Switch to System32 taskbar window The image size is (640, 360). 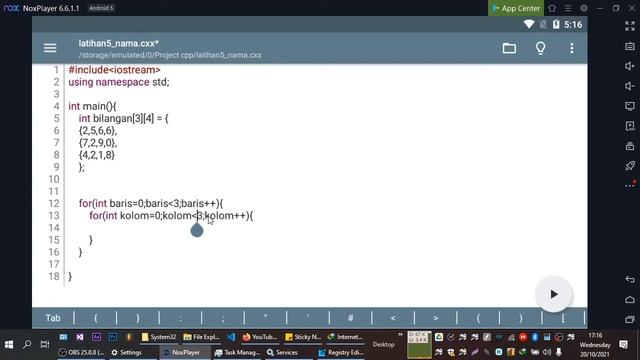[x=158, y=337]
